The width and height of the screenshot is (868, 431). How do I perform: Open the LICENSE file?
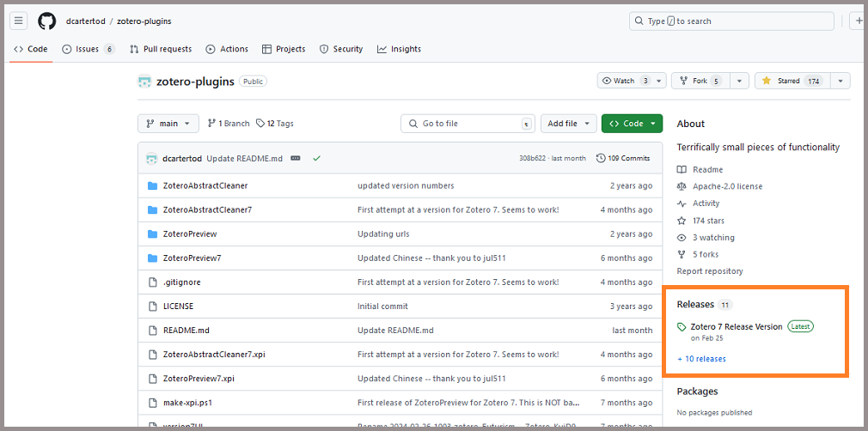pos(178,306)
